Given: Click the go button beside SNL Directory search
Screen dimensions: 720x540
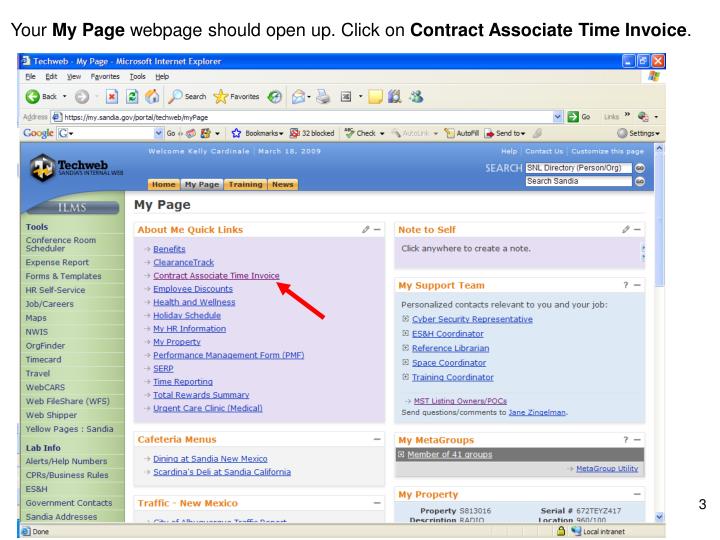Looking at the screenshot, I should [640, 168].
